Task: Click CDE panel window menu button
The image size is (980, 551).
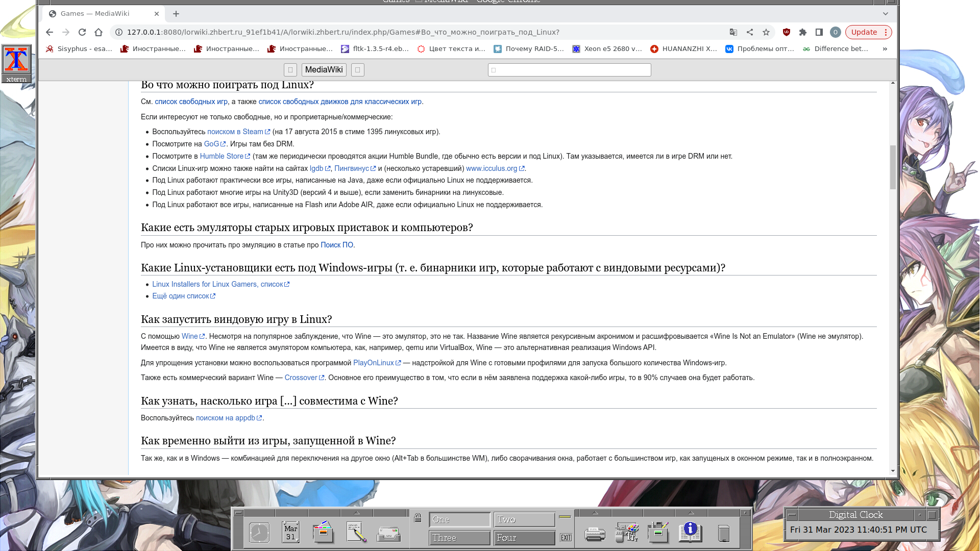Action: (238, 513)
